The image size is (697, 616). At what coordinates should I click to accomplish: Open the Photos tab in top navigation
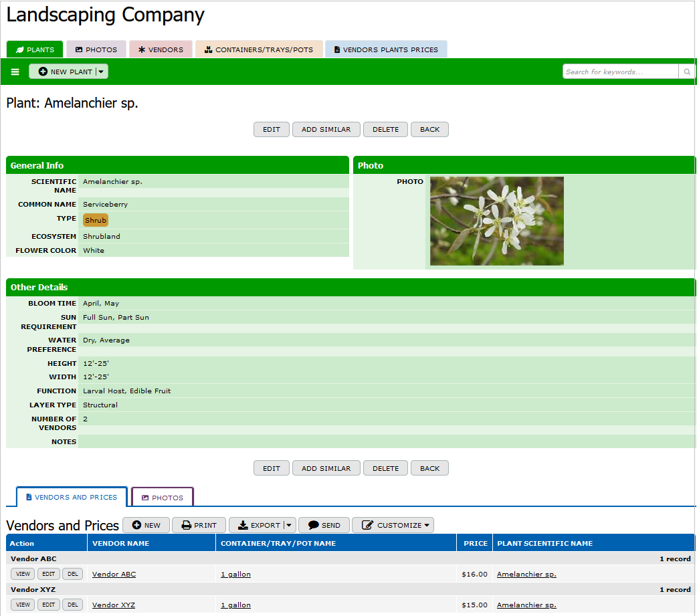click(x=96, y=49)
